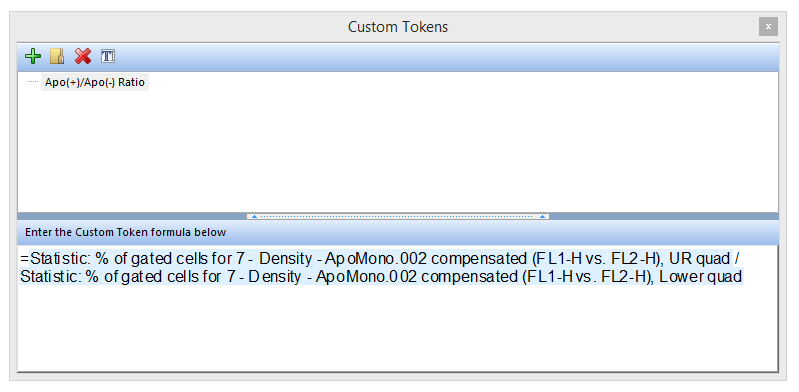Image resolution: width=799 pixels, height=392 pixels.
Task: Click the equals sign starting the formula
Action: (x=25, y=259)
